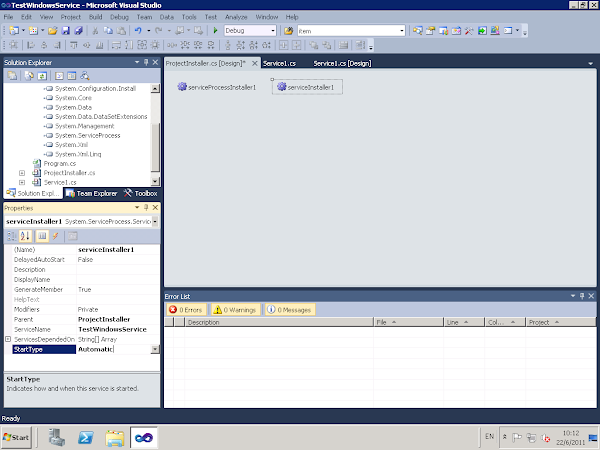Open the Object Browser toolbar icon
The width and height of the screenshot is (600, 450).
pos(457,31)
